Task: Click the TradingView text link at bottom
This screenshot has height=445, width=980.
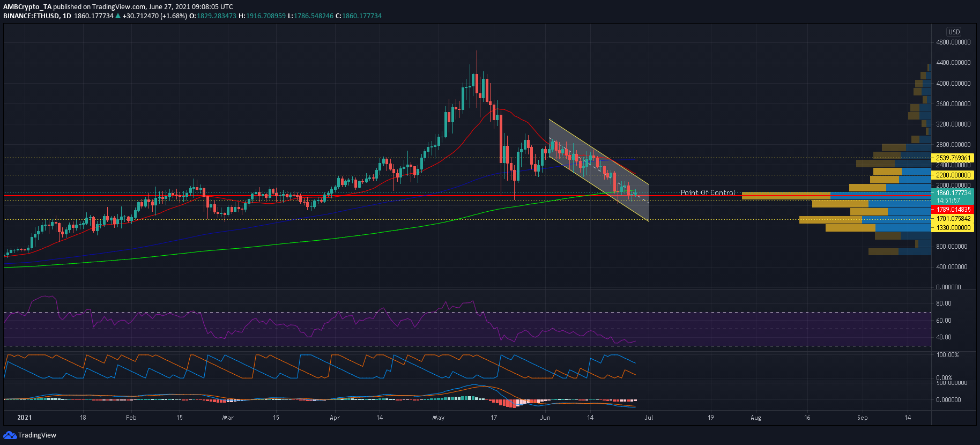Action: pos(37,435)
